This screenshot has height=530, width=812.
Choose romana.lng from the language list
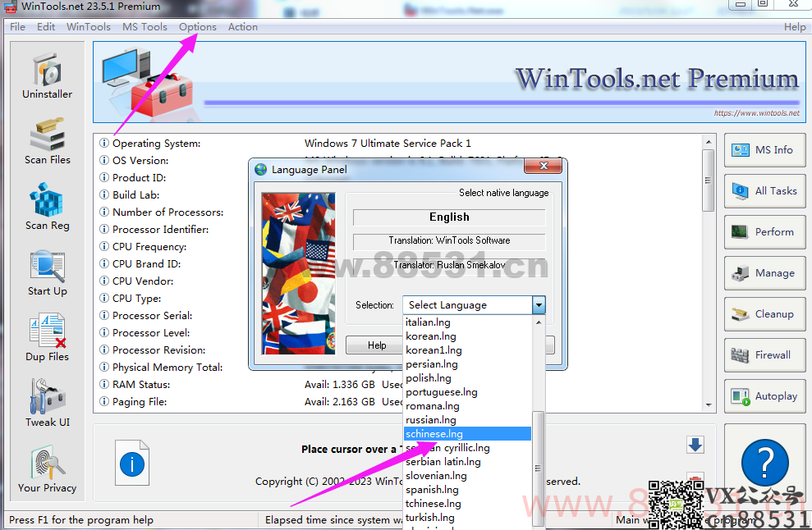[x=468, y=406]
